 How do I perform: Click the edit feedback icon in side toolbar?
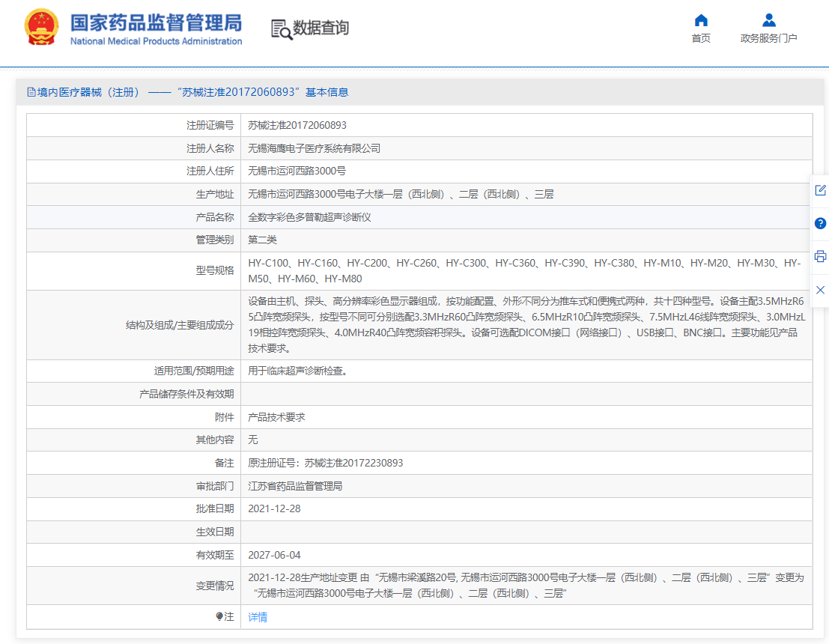click(x=820, y=190)
